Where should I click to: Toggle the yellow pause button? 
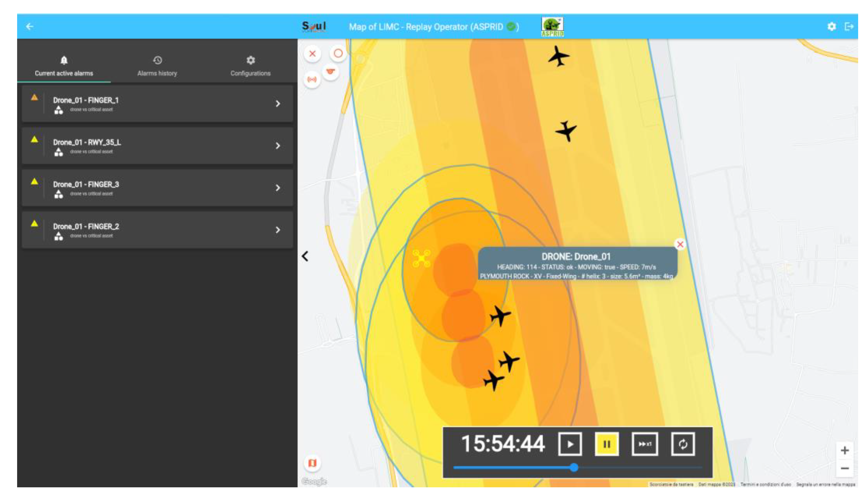click(607, 444)
